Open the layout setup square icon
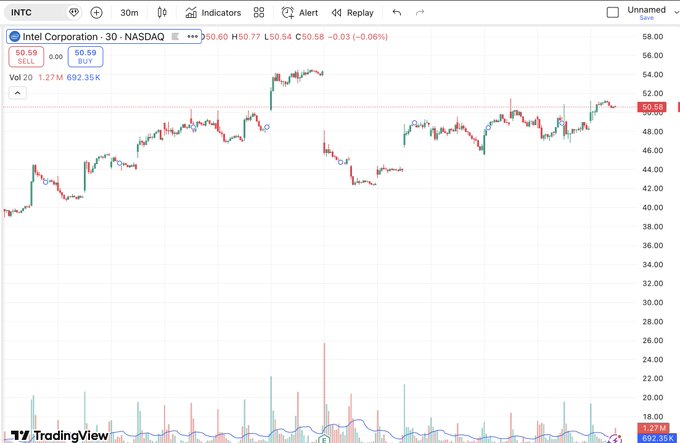This screenshot has height=443, width=680. (x=613, y=13)
